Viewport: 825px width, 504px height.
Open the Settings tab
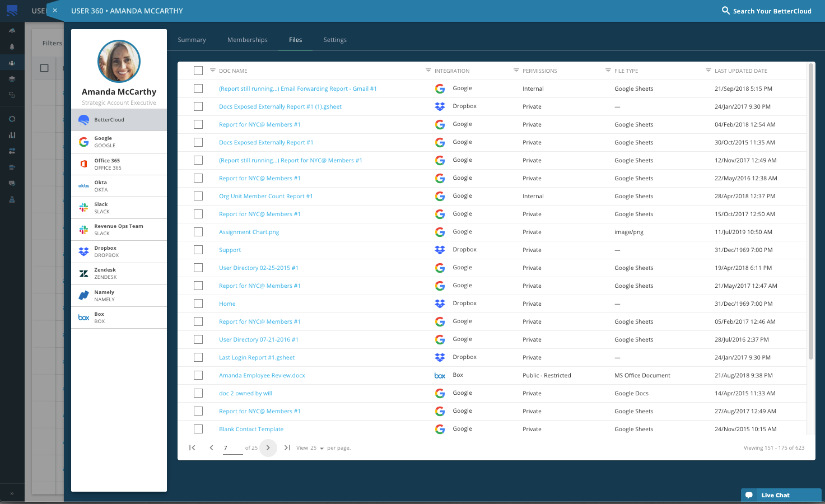(335, 40)
